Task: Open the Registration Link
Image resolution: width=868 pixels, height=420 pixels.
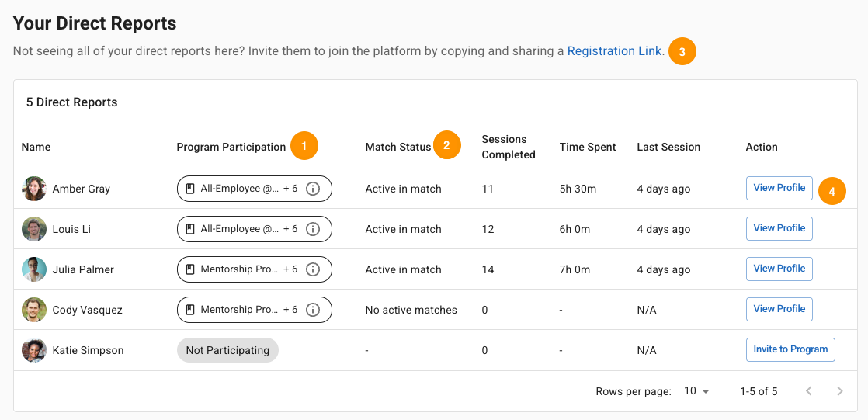Action: [614, 51]
